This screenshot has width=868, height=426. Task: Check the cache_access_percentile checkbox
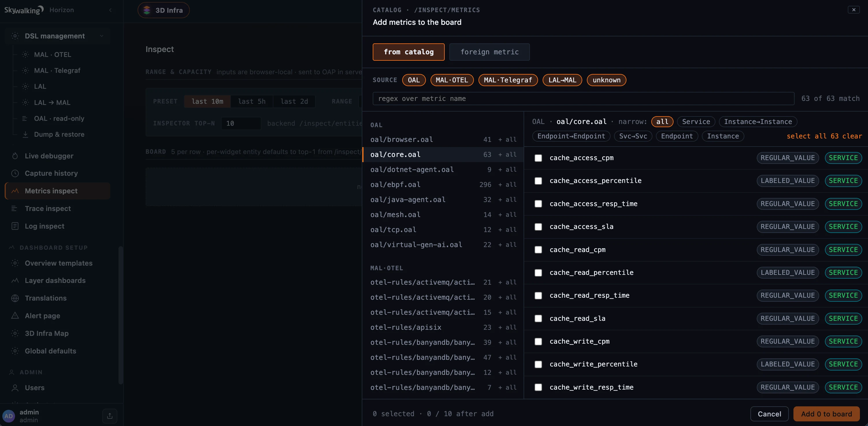[x=538, y=181]
